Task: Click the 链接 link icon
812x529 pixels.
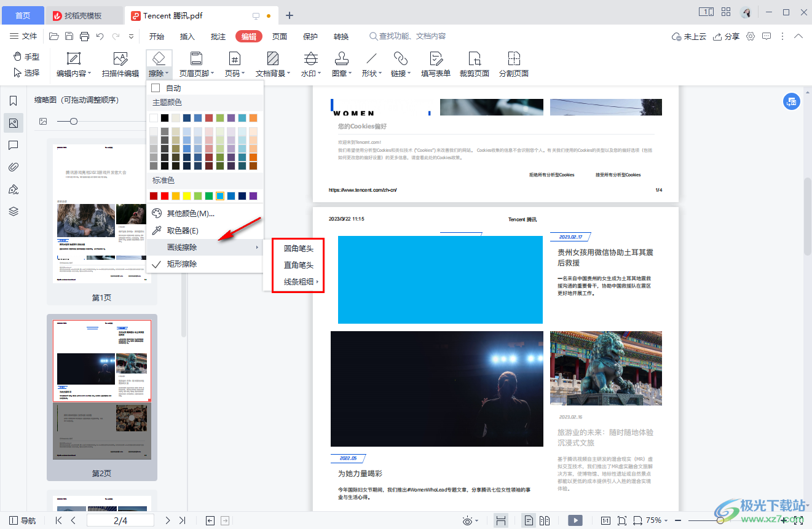Action: (401, 58)
